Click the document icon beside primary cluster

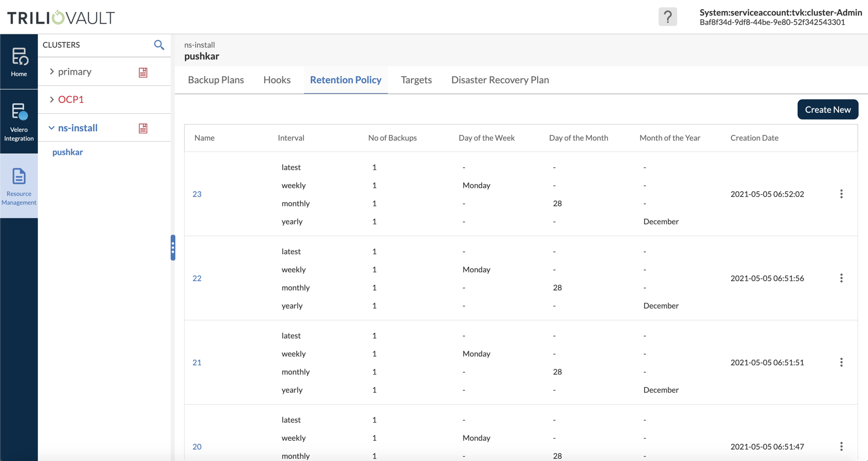[x=143, y=72]
